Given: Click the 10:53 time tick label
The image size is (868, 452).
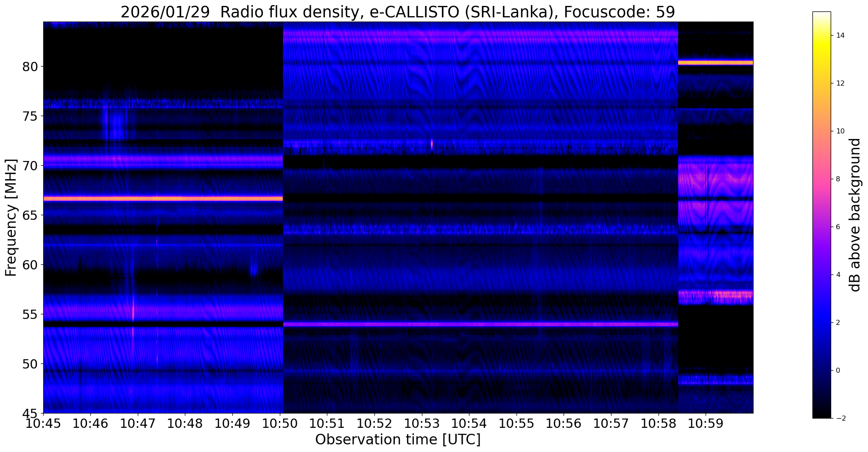Looking at the screenshot, I should [422, 423].
